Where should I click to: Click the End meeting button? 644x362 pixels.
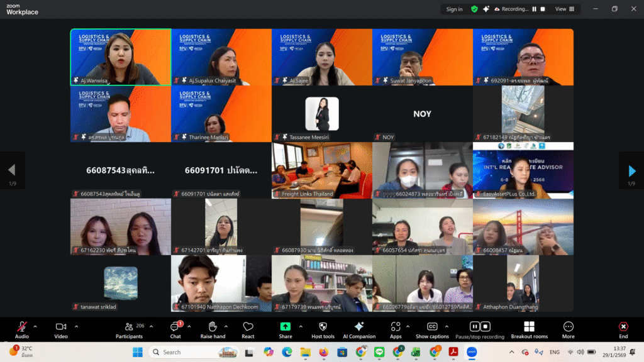[x=623, y=327]
